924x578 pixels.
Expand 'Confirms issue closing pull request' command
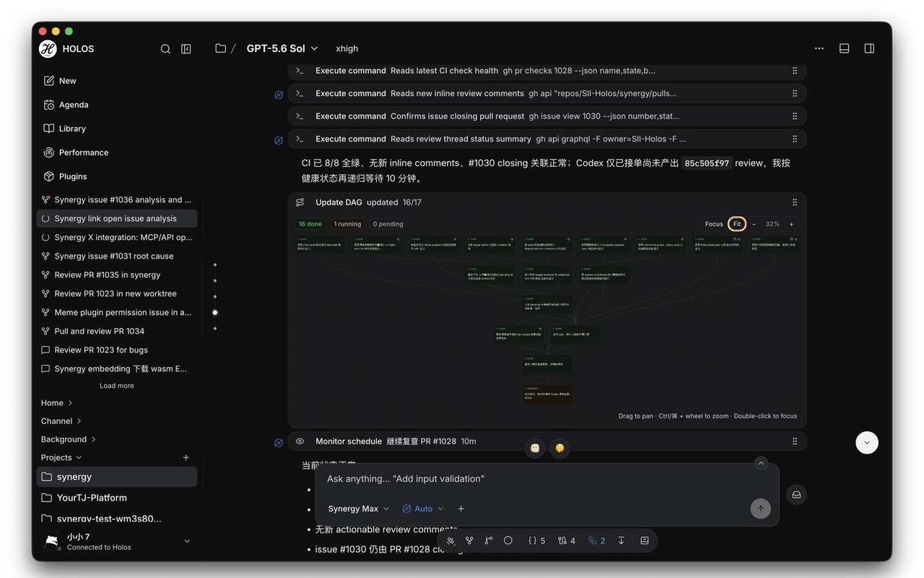click(x=547, y=116)
